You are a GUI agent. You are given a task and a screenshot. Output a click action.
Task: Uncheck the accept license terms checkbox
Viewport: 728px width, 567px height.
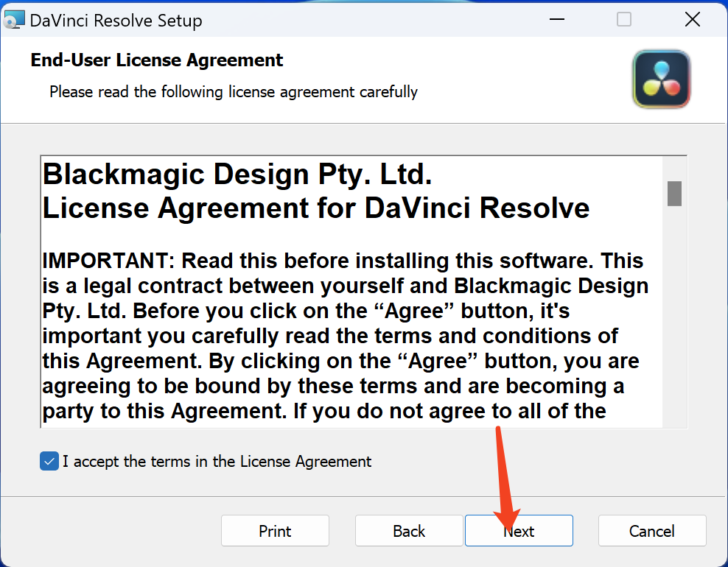(x=49, y=462)
